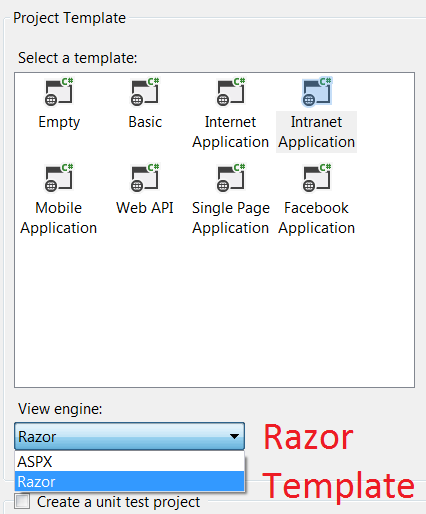Select the Intranet Application template icon
The height and width of the screenshot is (514, 426).
317,92
